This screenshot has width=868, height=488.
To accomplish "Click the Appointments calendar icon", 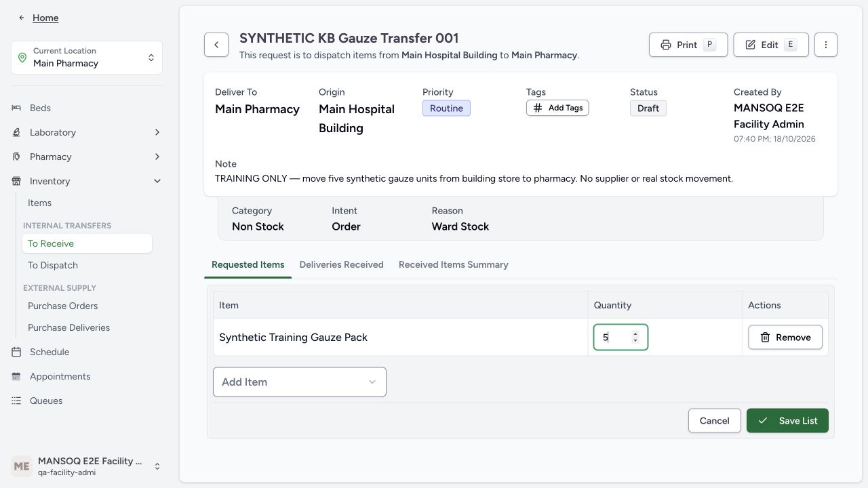I will click(x=16, y=376).
